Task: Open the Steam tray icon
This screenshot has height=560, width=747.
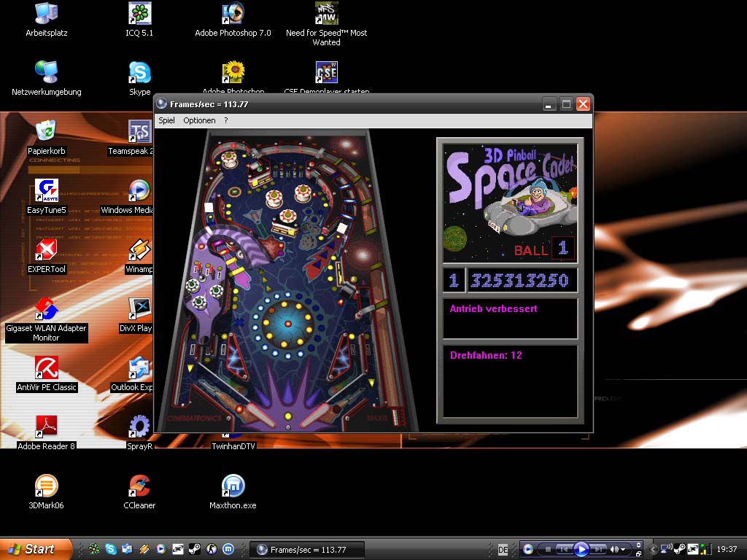Action: tap(679, 550)
